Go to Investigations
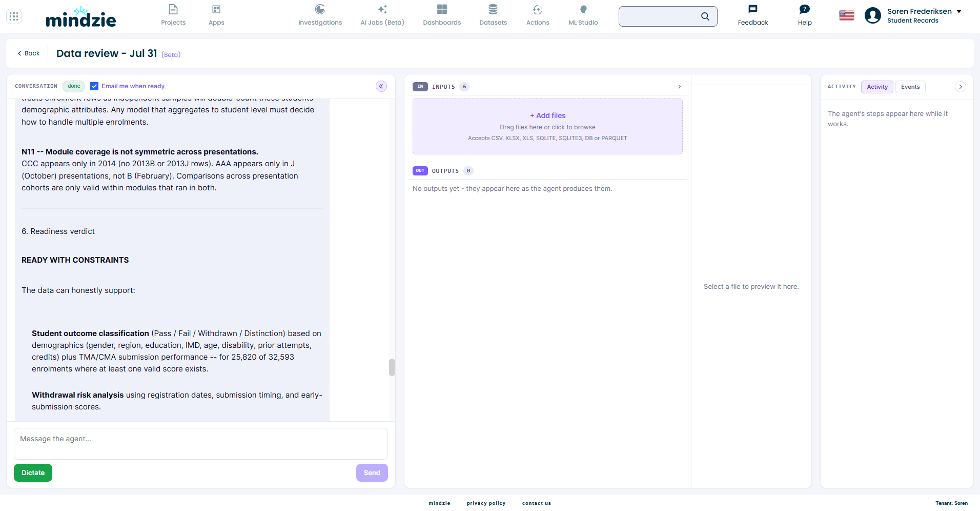The width and height of the screenshot is (980, 511). pos(320,15)
